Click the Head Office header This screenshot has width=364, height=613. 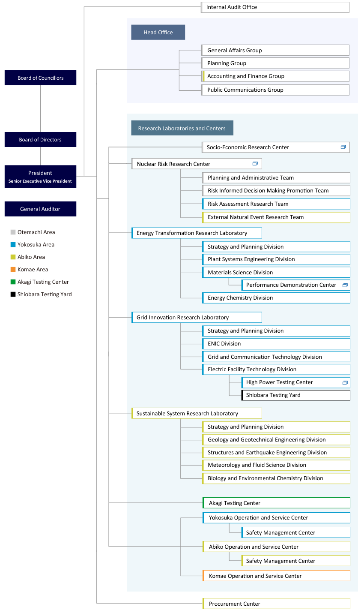(x=158, y=32)
